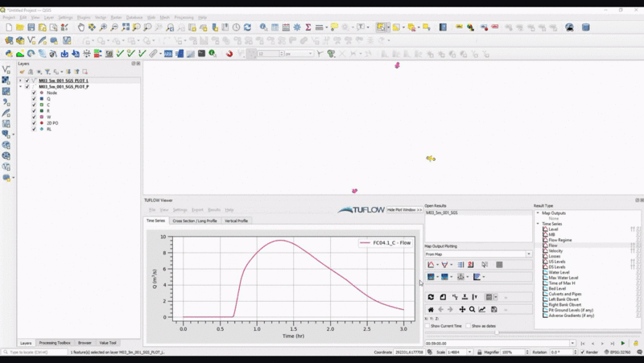
Task: Toggle visibility of the Node layer
Action: [x=34, y=93]
